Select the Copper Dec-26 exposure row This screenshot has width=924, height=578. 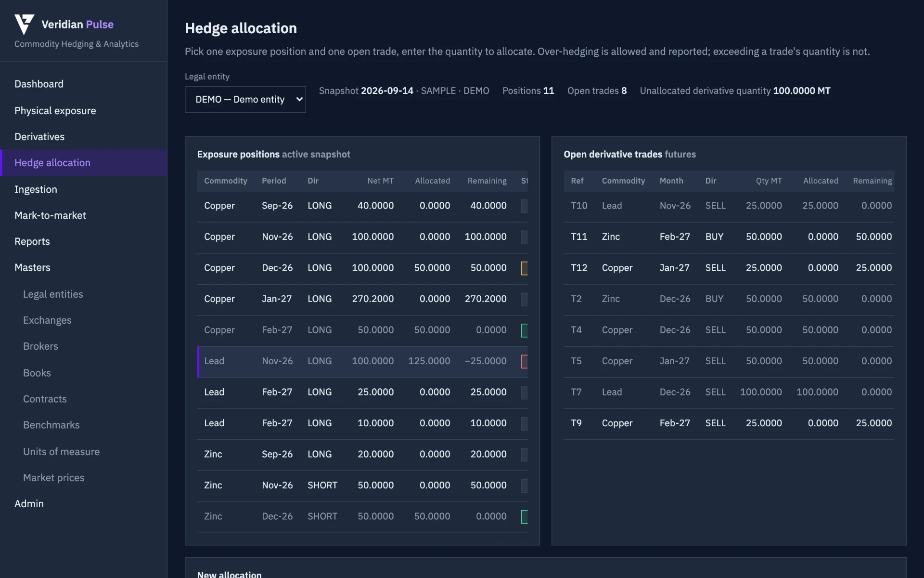click(x=362, y=268)
